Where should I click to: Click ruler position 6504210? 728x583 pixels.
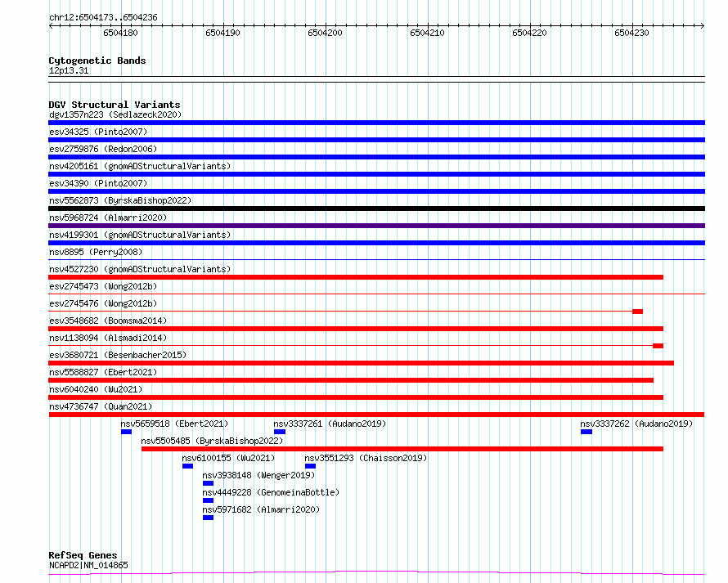427,33
